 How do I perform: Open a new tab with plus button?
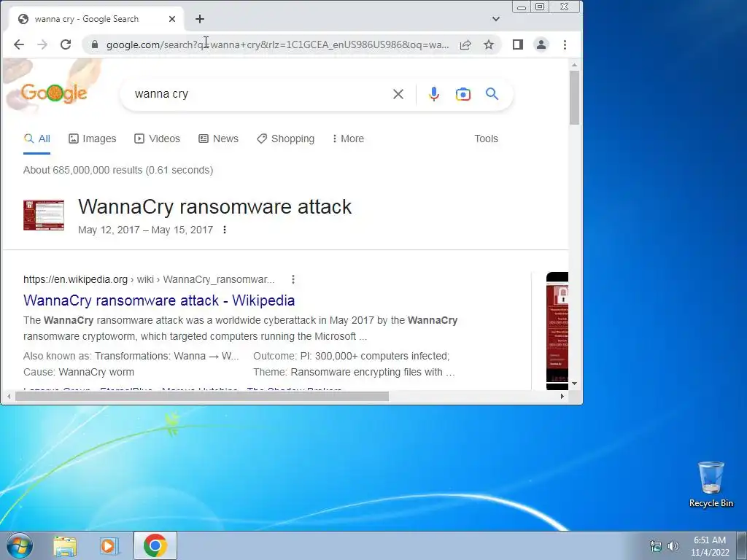[x=200, y=19]
